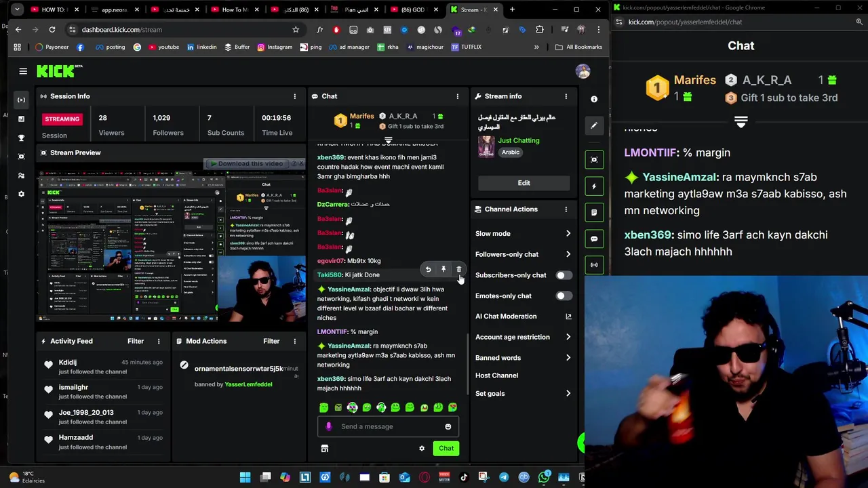Click the info icon in right sidebar
Viewport: 868px width, 488px height.
[x=594, y=100]
